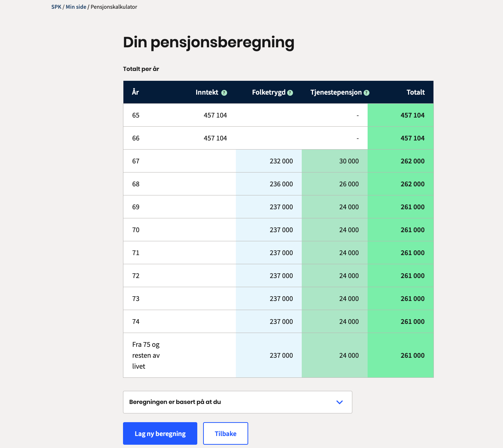Click the Tilbake button
Viewport: 503px width, 448px height.
click(x=226, y=433)
